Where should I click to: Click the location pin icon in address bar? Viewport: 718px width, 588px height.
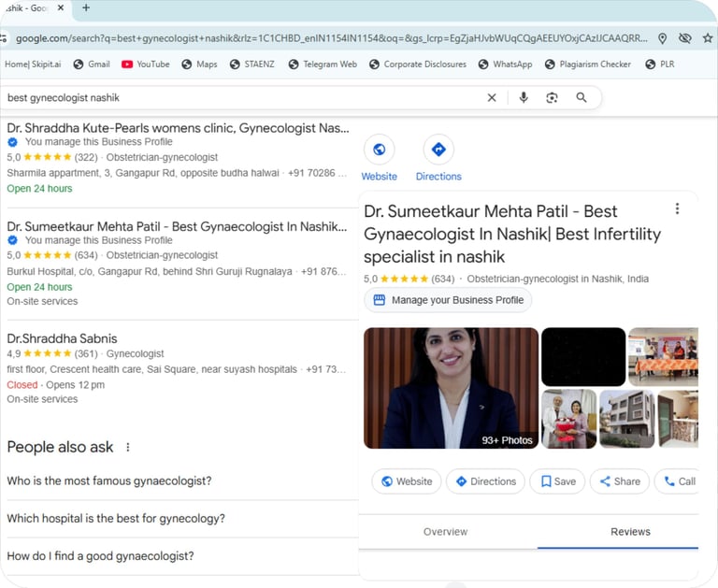coord(662,38)
